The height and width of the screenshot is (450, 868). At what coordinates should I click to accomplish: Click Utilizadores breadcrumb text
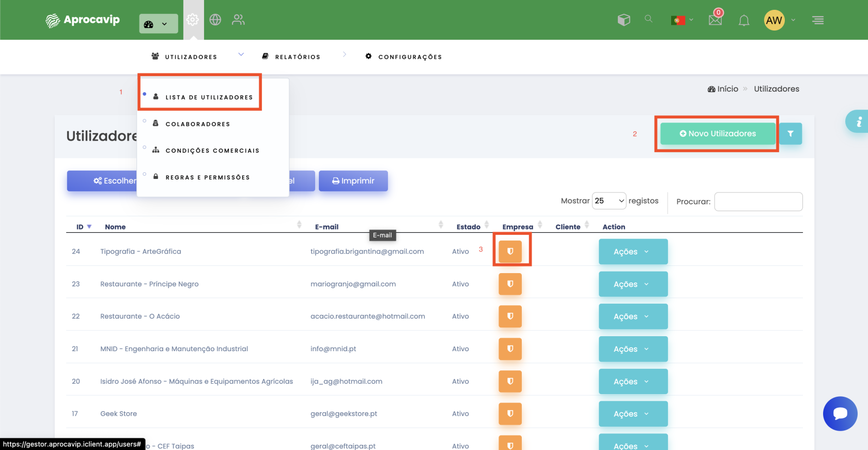pos(777,89)
